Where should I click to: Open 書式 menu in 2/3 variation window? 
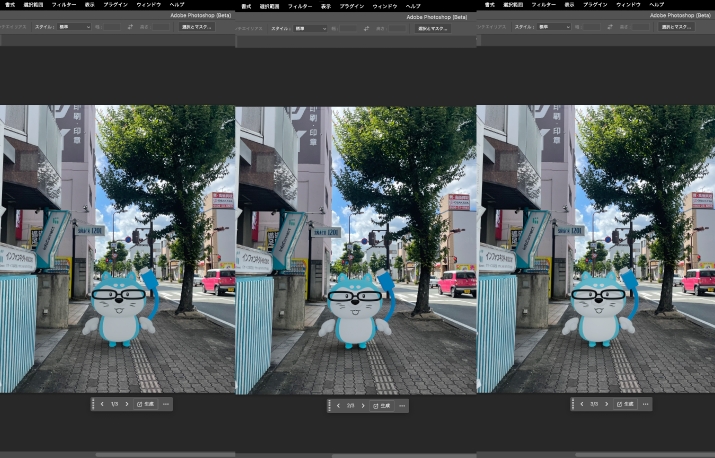(x=246, y=6)
